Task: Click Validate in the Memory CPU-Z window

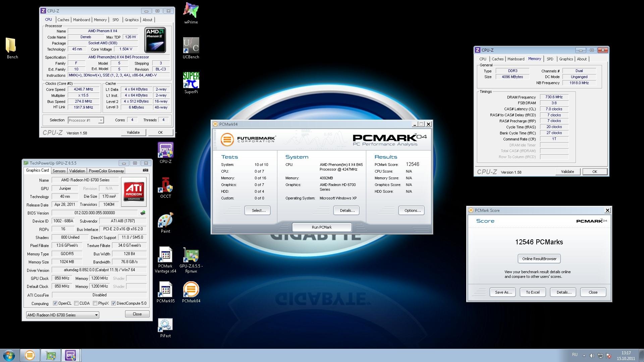Action: 568,172
